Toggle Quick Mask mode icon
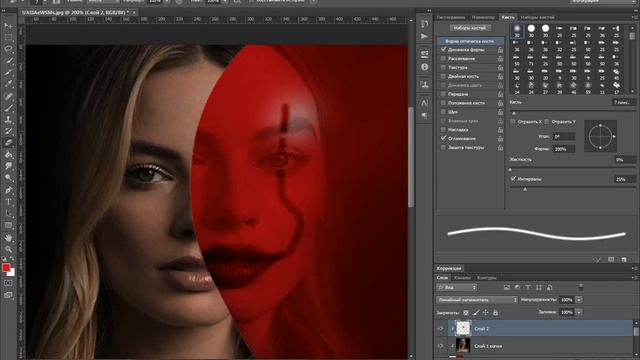 coord(8,283)
